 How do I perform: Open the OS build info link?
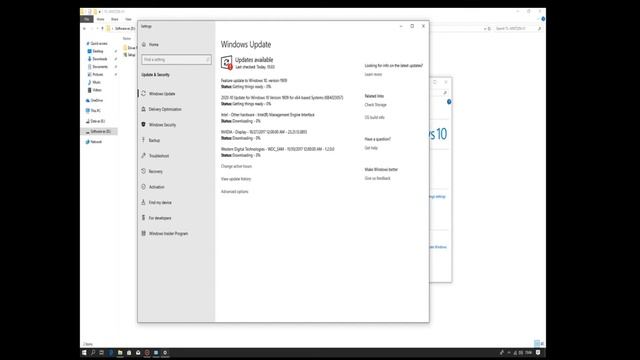(x=374, y=118)
